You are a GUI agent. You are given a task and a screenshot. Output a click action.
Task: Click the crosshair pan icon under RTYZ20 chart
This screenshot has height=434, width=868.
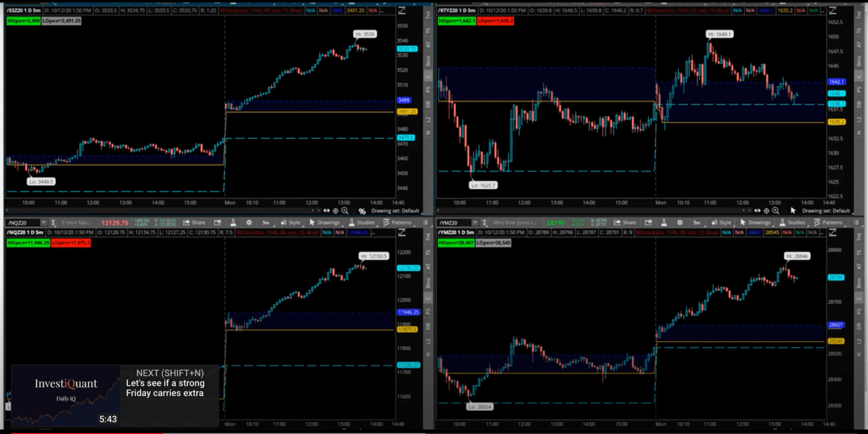[766, 210]
